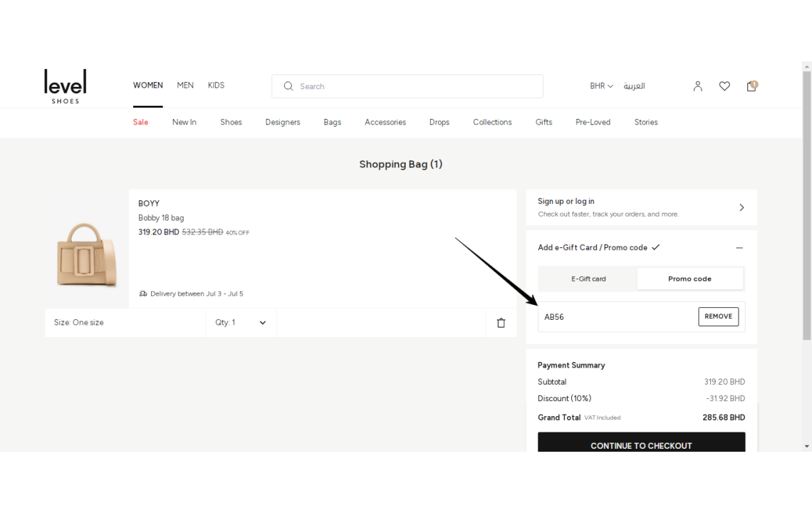Open the Designers menu
This screenshot has width=812, height=513.
283,123
